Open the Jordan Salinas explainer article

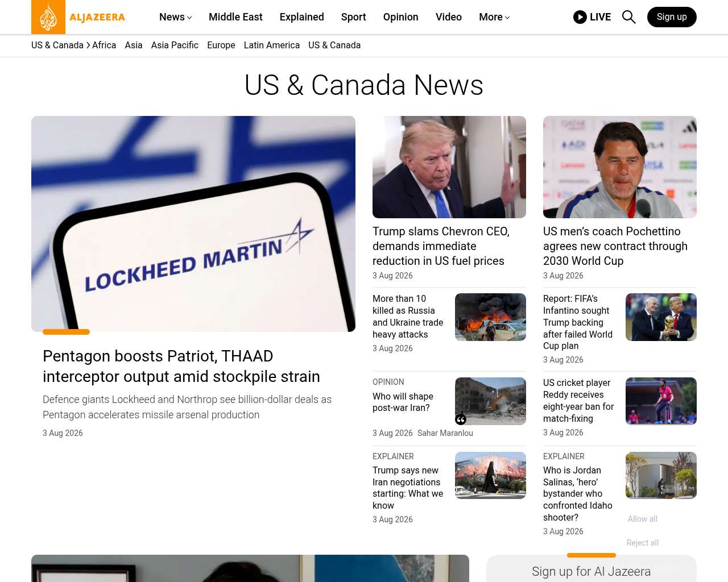(x=578, y=494)
